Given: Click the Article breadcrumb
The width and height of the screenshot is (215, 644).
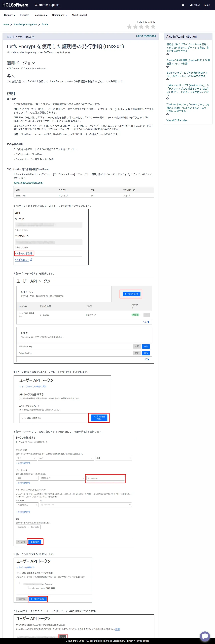Looking at the screenshot, I should pos(45,25).
